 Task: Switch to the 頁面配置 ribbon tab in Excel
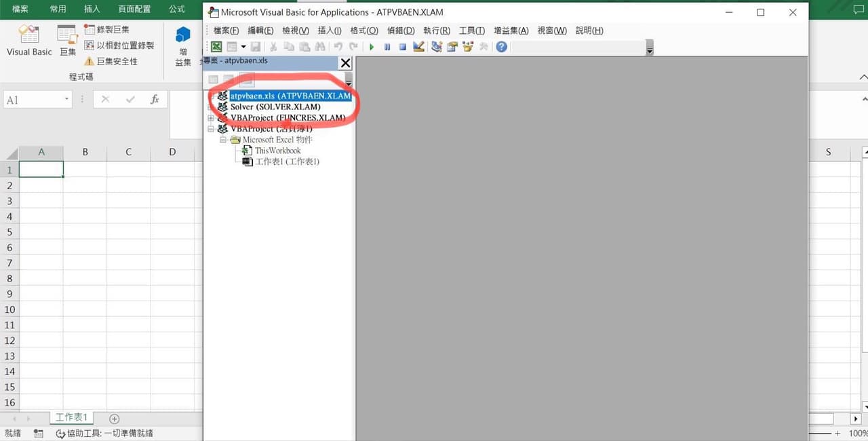(134, 9)
